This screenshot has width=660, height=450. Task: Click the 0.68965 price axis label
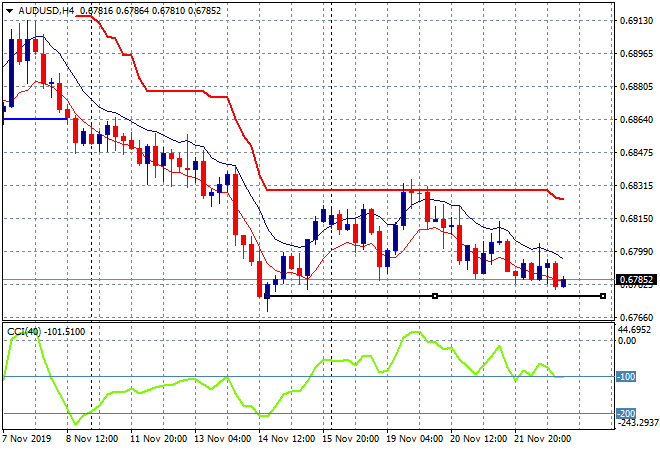[x=636, y=53]
